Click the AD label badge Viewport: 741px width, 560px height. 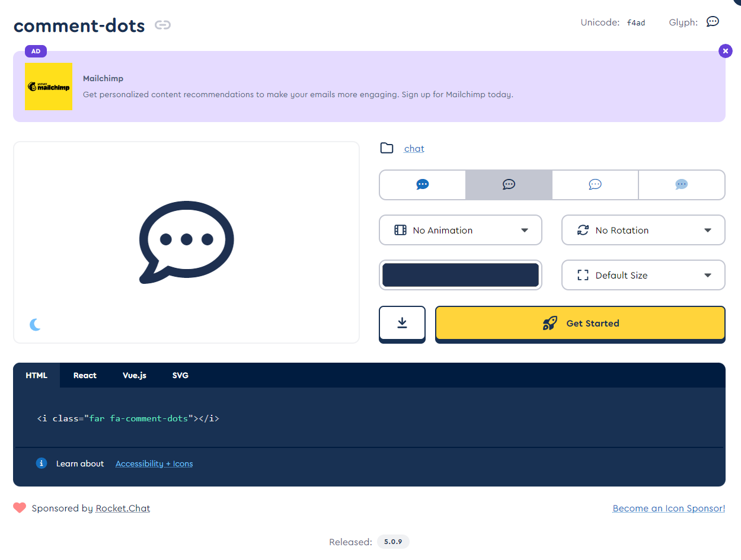tap(36, 51)
